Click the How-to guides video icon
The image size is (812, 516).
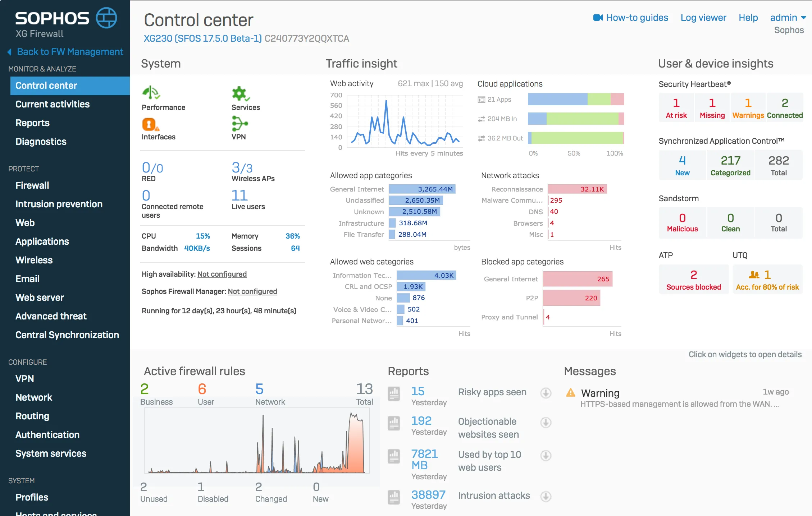[598, 18]
